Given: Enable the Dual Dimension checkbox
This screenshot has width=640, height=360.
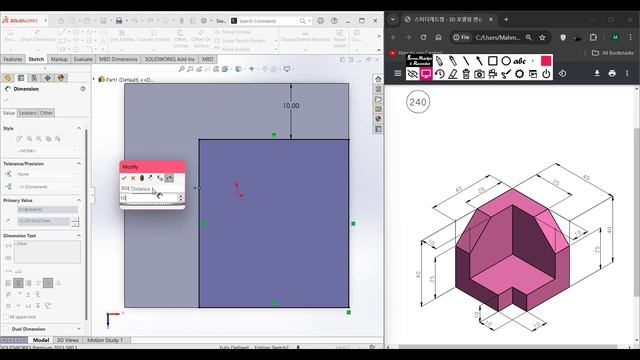Looking at the screenshot, I should [x=6, y=329].
